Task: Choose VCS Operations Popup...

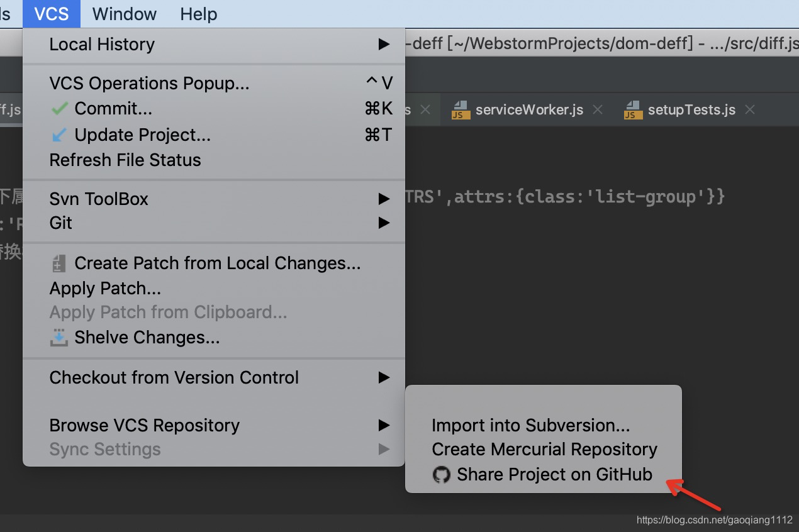Action: pyautogui.click(x=214, y=83)
